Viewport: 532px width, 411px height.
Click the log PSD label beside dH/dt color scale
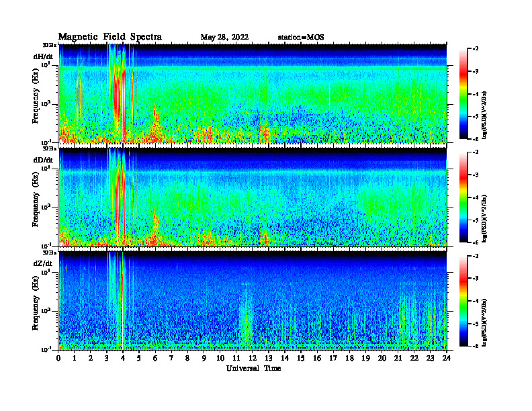point(484,116)
